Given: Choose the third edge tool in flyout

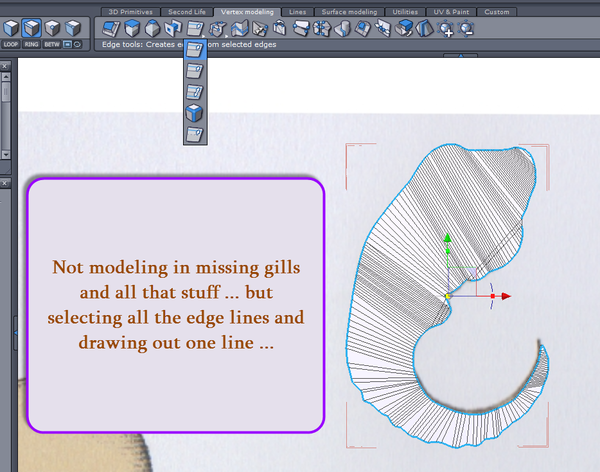Looking at the screenshot, I should 195,92.
